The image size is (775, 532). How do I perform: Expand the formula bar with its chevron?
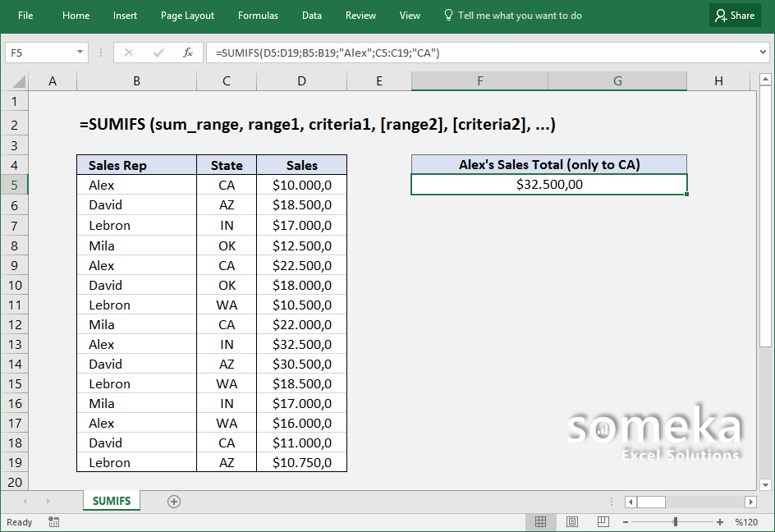(x=764, y=51)
